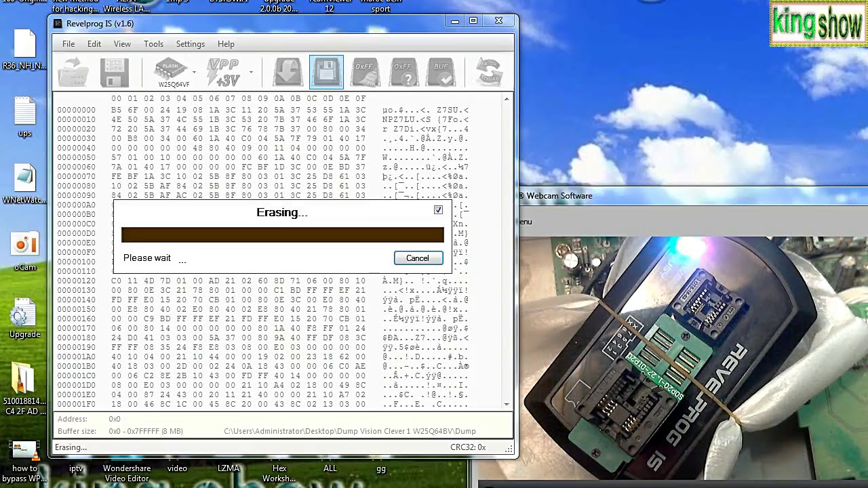
Task: Click the highlighted write chip floppy icon
Action: [x=326, y=72]
